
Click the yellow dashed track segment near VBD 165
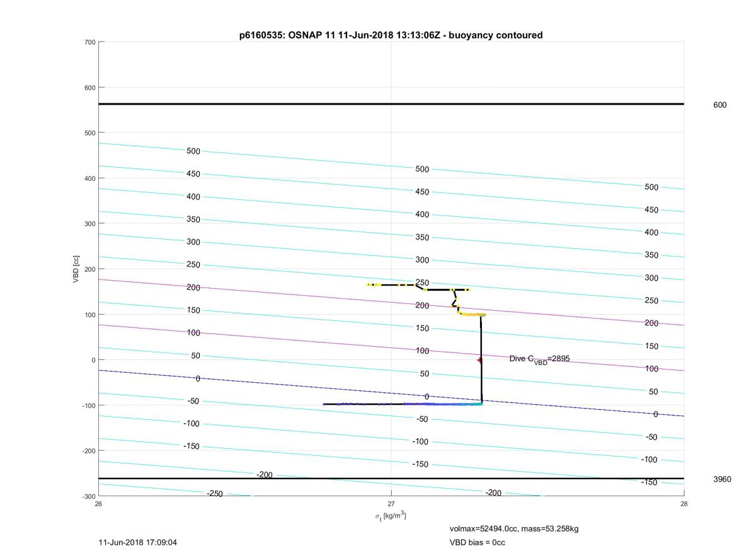(391, 285)
